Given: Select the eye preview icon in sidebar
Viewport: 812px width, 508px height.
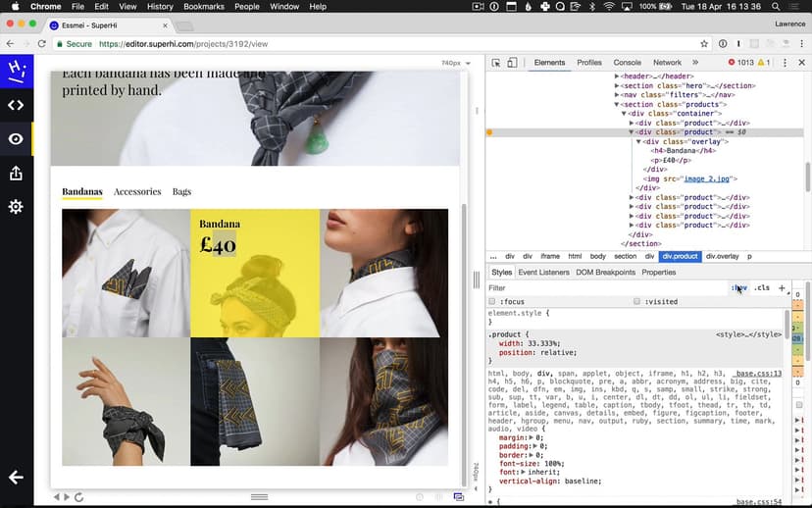Looking at the screenshot, I should pyautogui.click(x=16, y=139).
